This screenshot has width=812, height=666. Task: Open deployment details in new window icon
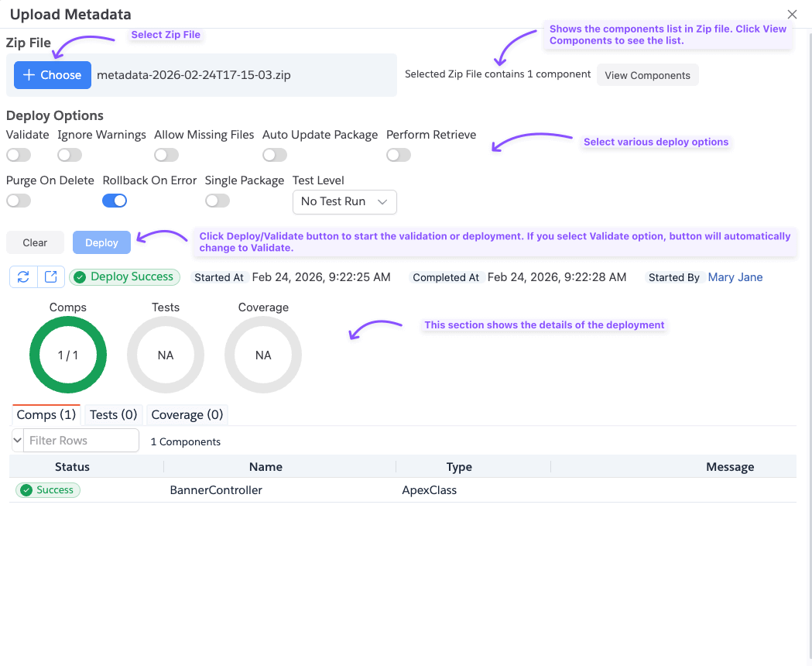50,277
